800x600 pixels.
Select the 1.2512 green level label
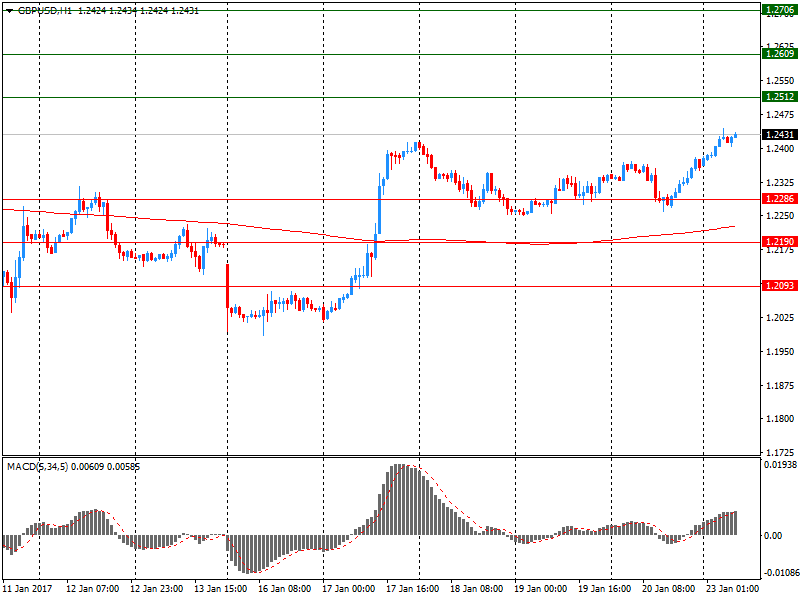coord(780,96)
